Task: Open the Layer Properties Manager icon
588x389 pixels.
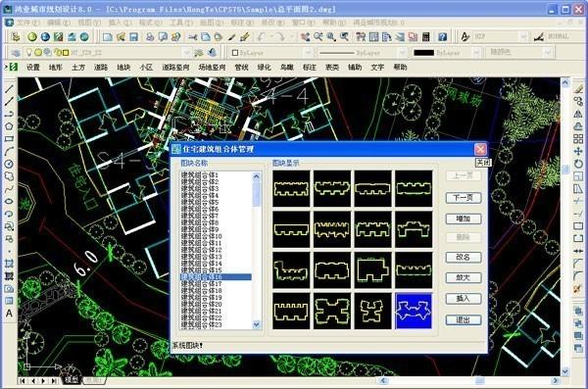Action: click(16, 53)
